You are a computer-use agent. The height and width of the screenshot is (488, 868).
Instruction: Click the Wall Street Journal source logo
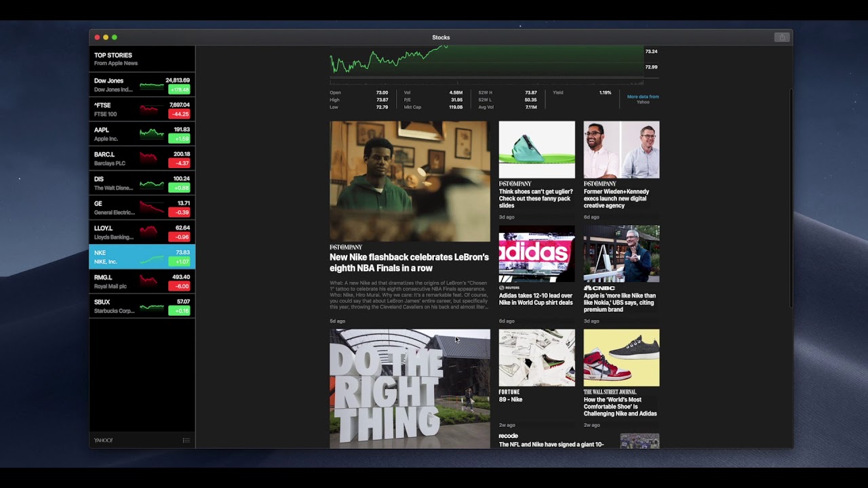(x=610, y=392)
